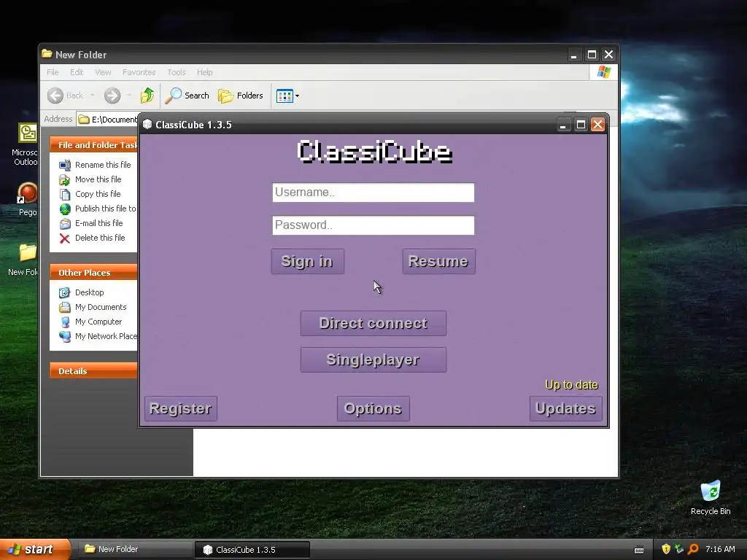Open the Updates screen
The width and height of the screenshot is (747, 560).
(565, 408)
